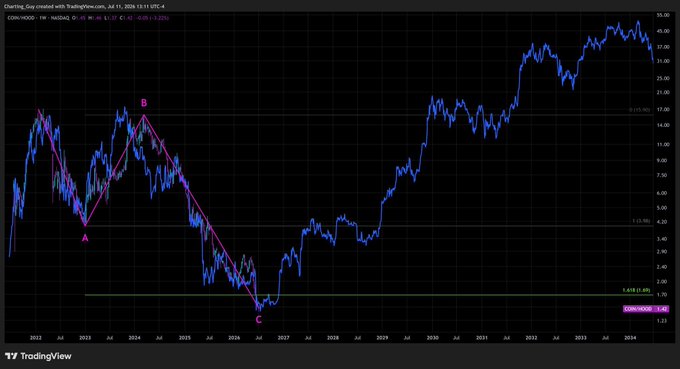Click the 7.50 price axis label

pyautogui.click(x=662, y=175)
